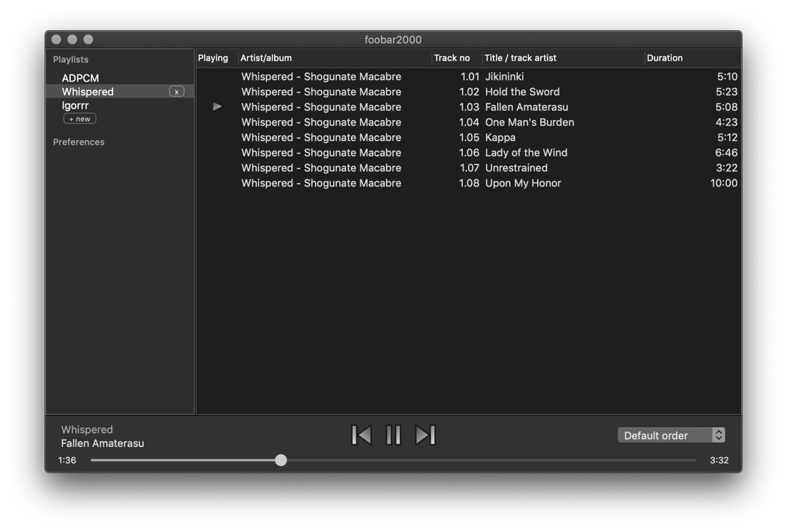The image size is (787, 532).
Task: Pause the current playback
Action: point(393,435)
